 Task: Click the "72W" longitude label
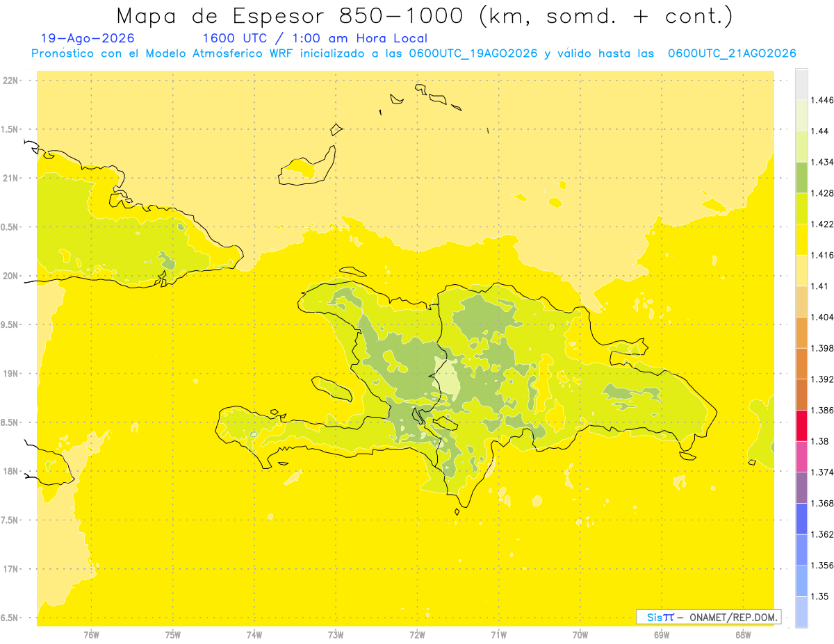pos(417,635)
